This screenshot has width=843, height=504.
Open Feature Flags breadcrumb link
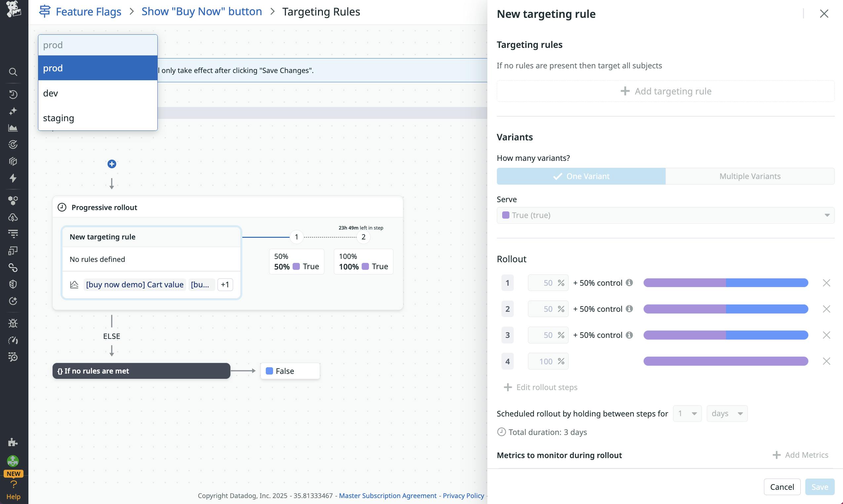coord(88,12)
